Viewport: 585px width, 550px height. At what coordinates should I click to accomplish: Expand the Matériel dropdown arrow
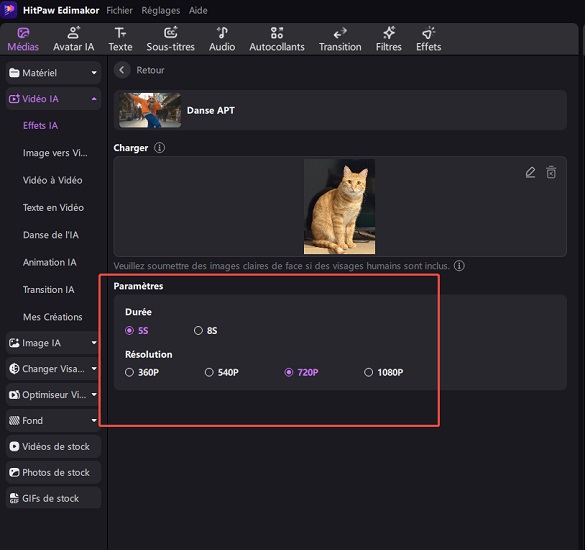pos(94,73)
